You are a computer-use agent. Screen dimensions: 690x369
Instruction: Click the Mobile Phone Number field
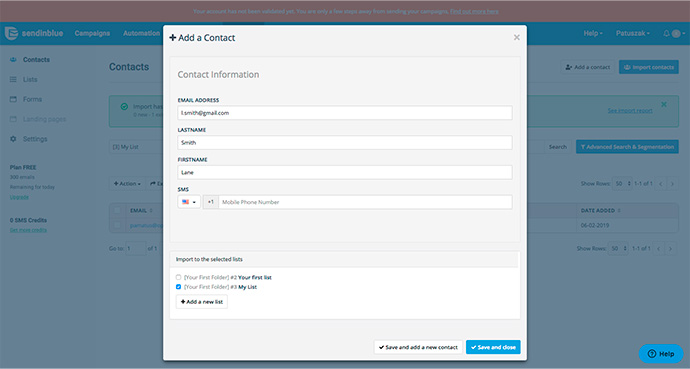(x=365, y=202)
